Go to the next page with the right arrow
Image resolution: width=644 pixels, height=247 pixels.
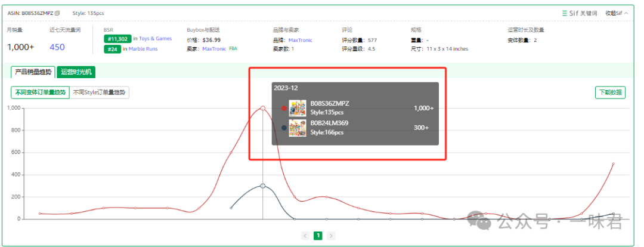[x=332, y=236]
